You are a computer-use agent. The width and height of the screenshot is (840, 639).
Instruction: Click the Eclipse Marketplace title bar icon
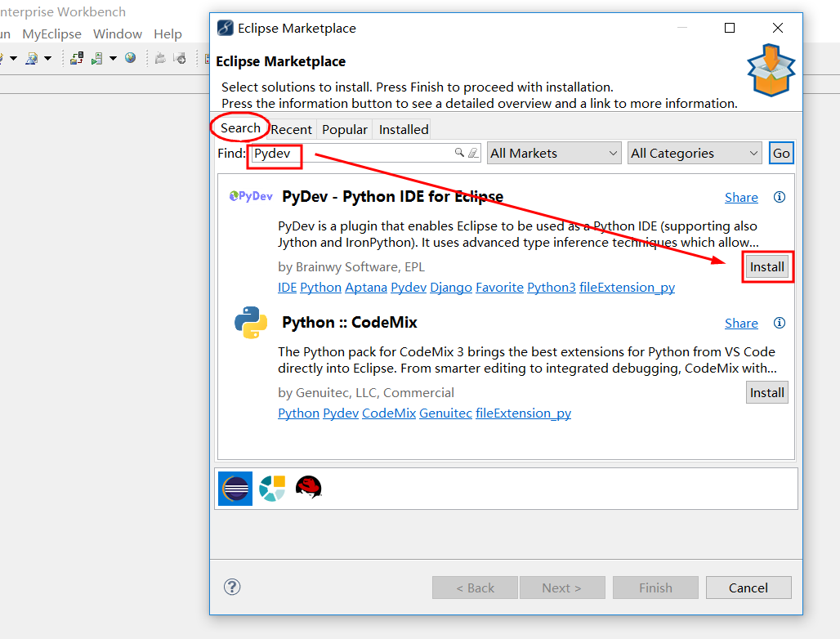(225, 28)
